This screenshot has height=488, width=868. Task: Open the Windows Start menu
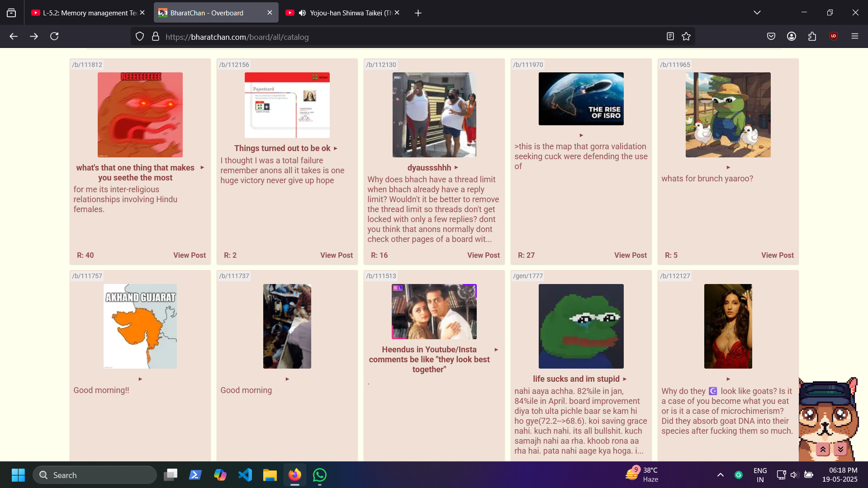coord(18,475)
